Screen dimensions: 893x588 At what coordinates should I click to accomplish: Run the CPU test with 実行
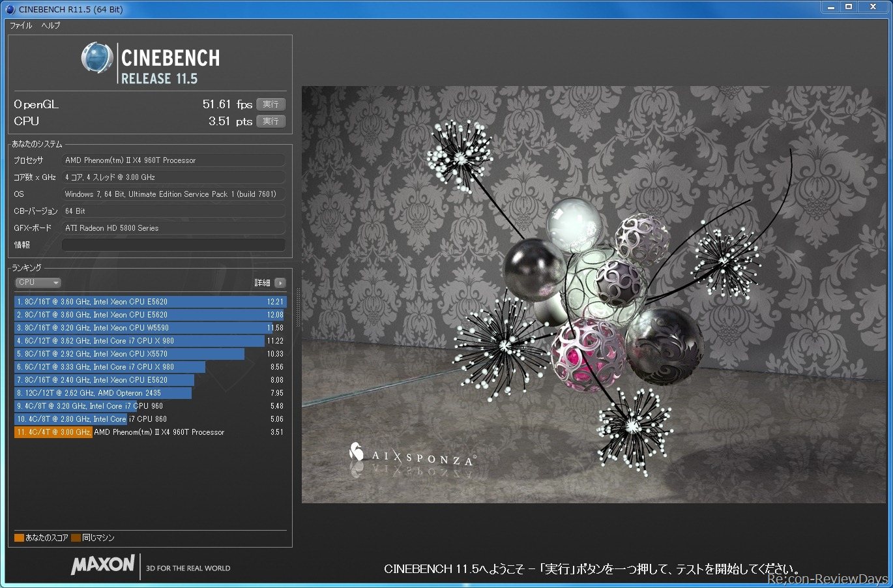coord(271,121)
